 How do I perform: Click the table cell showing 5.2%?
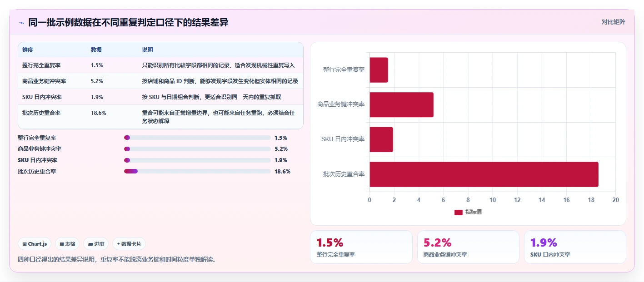(97, 81)
